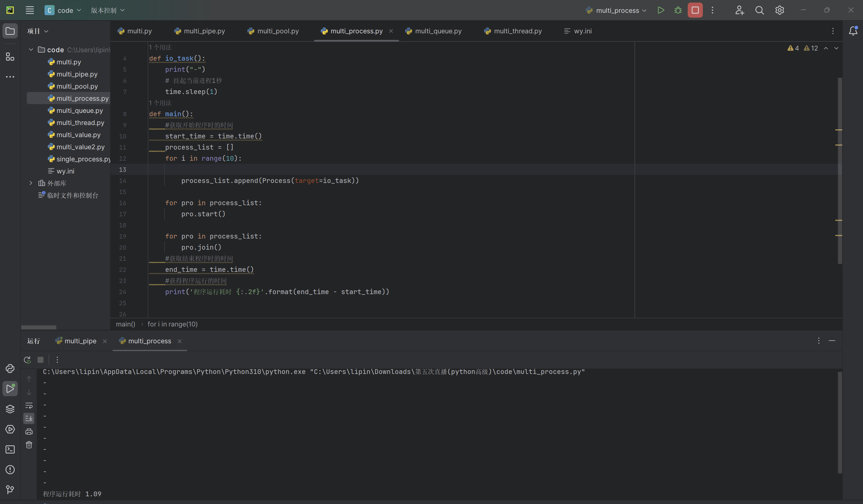863x504 pixels.
Task: Open Git version control branch icon
Action: [x=10, y=490]
